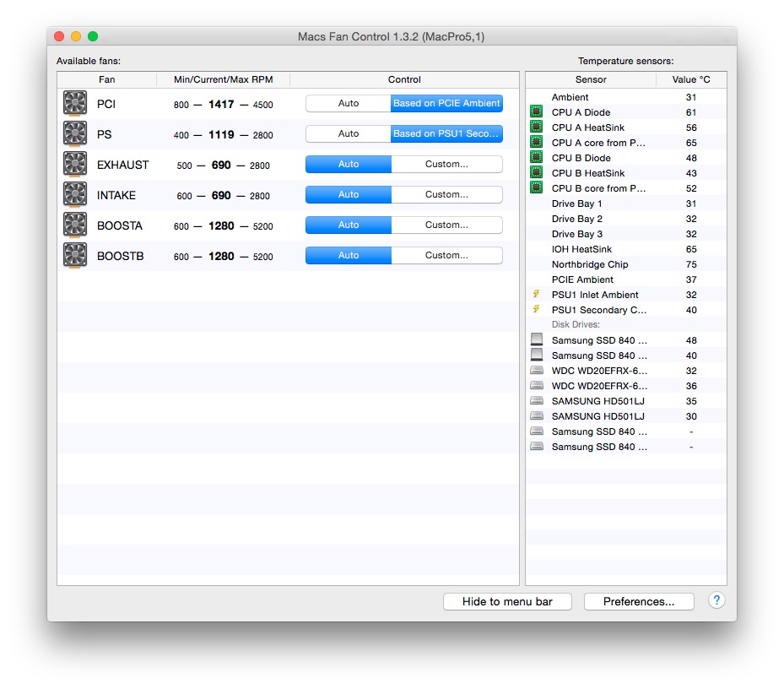Click the EXHAUST fan icon
This screenshot has height=689, width=784.
75,164
